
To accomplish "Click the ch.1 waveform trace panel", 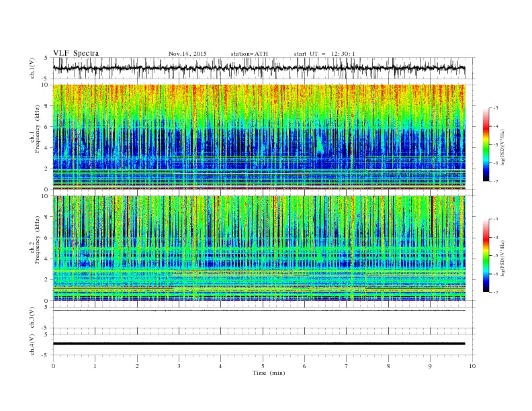I will click(263, 68).
